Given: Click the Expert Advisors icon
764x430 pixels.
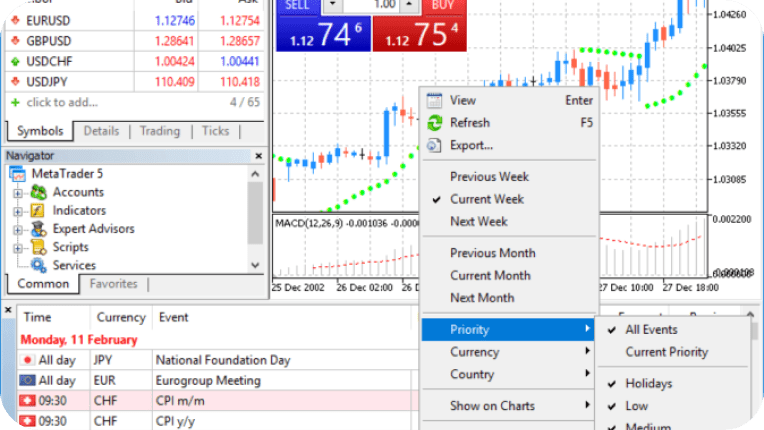Looking at the screenshot, I should (38, 229).
